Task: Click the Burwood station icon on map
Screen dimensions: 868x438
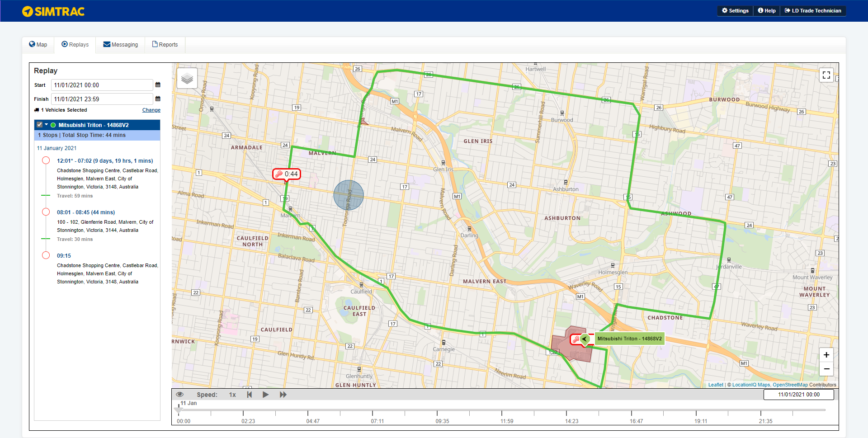Action: coord(562,113)
